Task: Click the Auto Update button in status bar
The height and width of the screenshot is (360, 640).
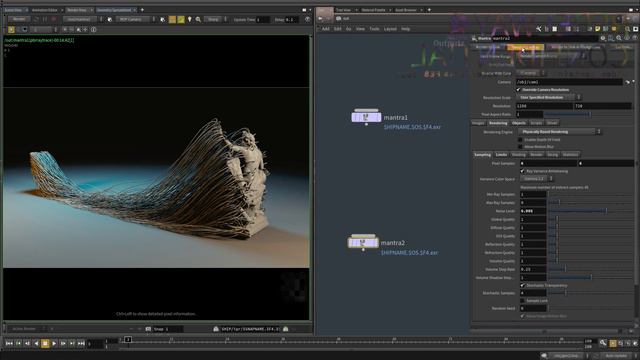Action: pyautogui.click(x=616, y=356)
